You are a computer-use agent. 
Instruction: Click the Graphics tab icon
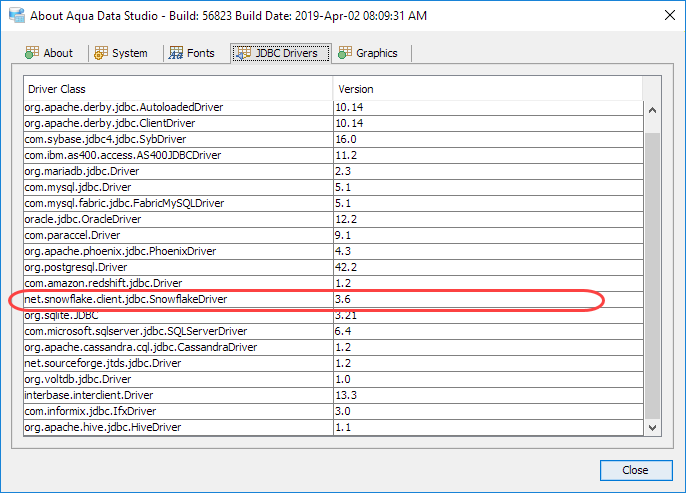click(345, 53)
